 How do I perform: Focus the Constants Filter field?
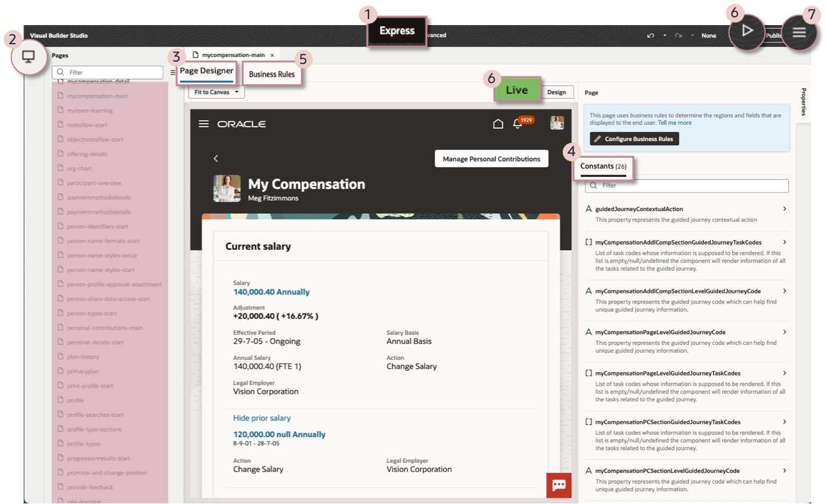pyautogui.click(x=687, y=186)
